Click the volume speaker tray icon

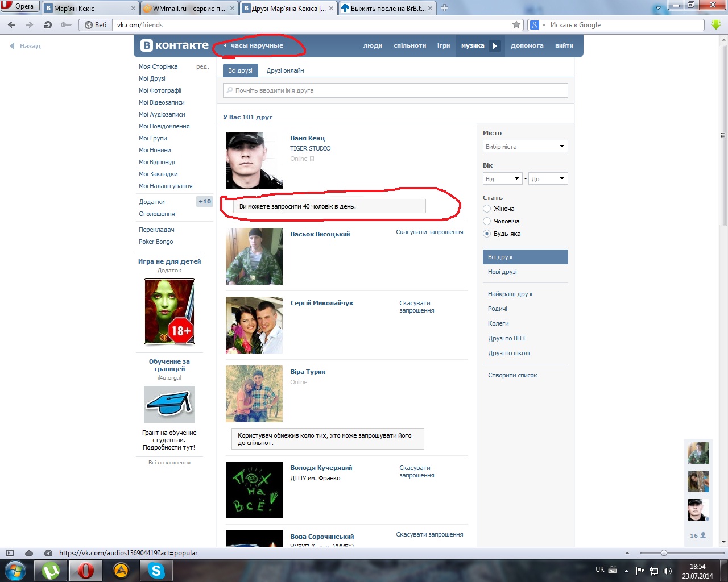coord(668,571)
